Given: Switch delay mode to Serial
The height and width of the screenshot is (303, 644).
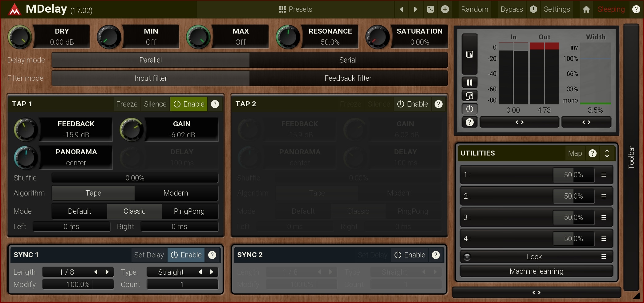Looking at the screenshot, I should point(348,60).
